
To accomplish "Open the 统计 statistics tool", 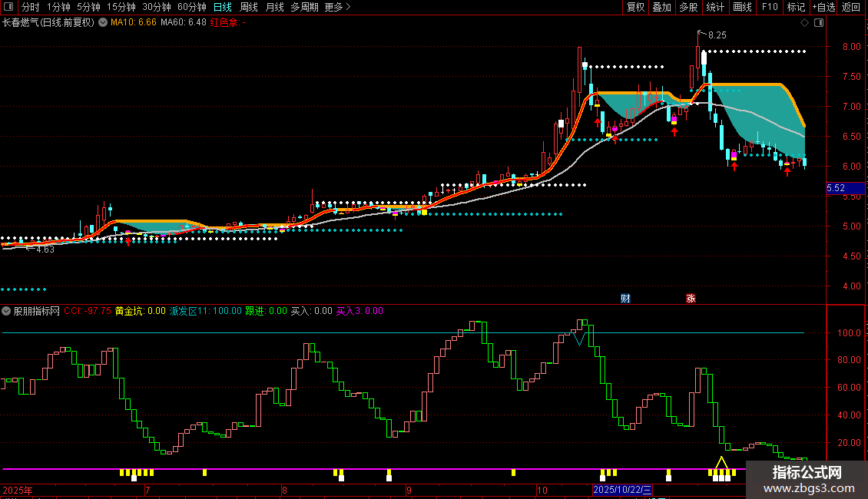I will (715, 7).
